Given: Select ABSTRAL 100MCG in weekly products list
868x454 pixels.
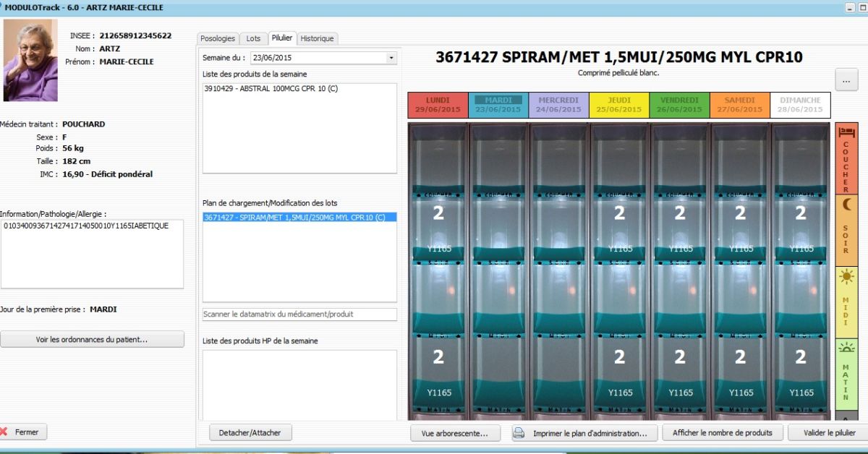Looking at the screenshot, I should tap(271, 89).
